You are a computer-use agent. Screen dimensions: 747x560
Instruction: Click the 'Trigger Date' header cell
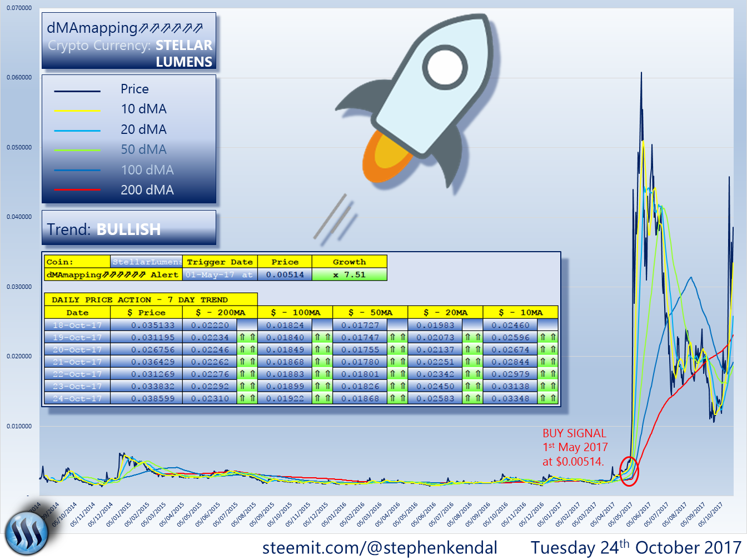tap(220, 262)
